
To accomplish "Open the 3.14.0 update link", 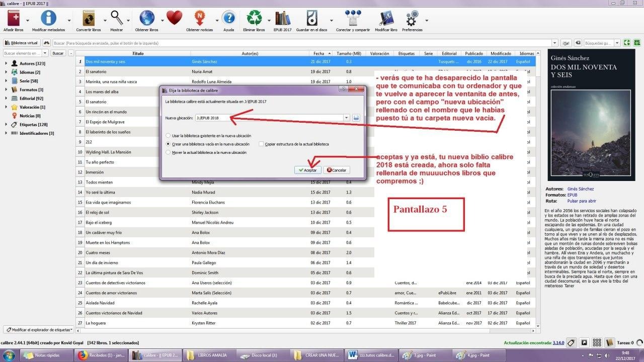I will [x=558, y=343].
